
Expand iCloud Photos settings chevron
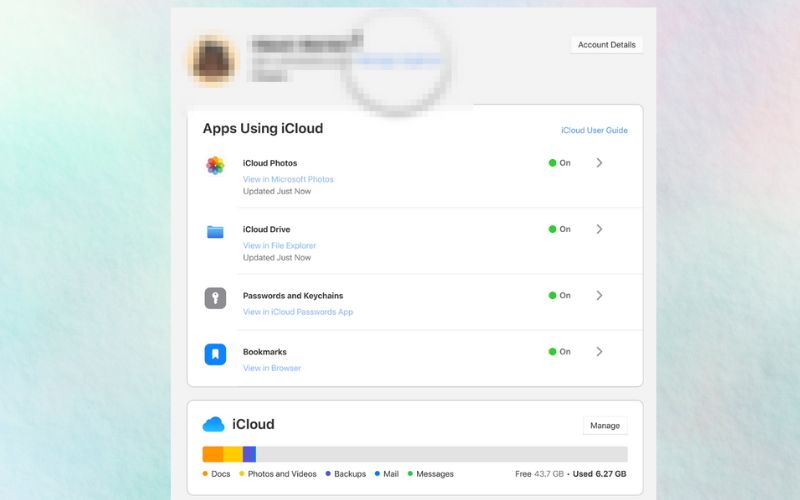point(599,163)
